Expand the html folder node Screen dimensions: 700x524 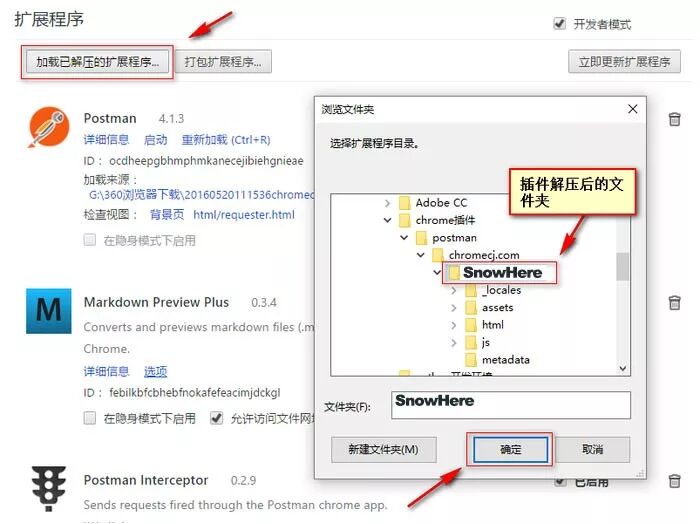point(454,325)
